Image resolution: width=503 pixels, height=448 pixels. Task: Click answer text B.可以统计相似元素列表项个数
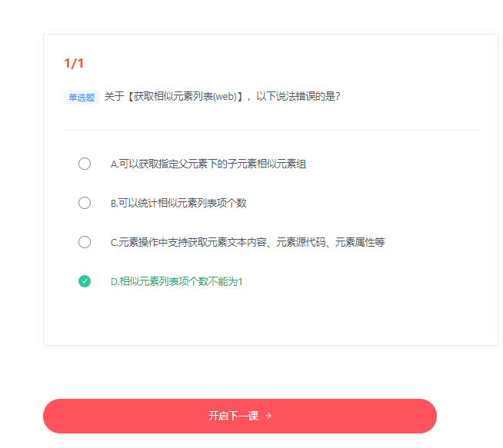tap(178, 203)
